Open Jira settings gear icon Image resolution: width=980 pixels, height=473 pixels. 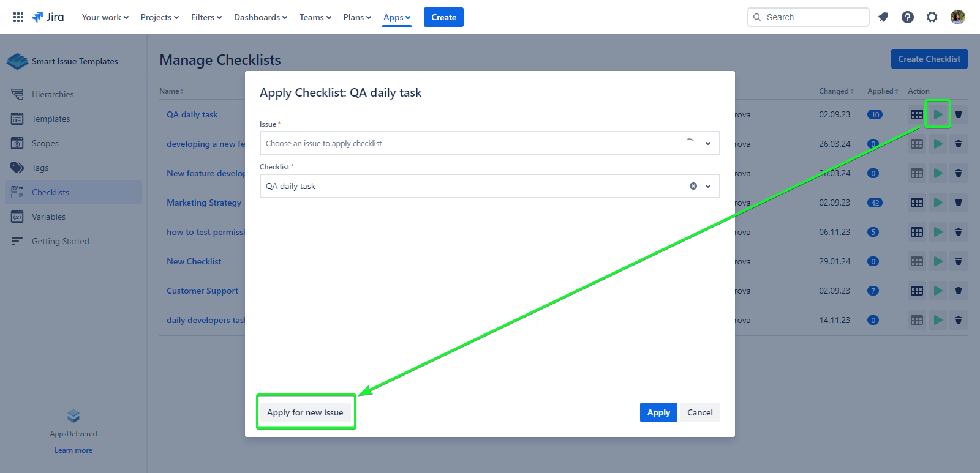click(932, 17)
